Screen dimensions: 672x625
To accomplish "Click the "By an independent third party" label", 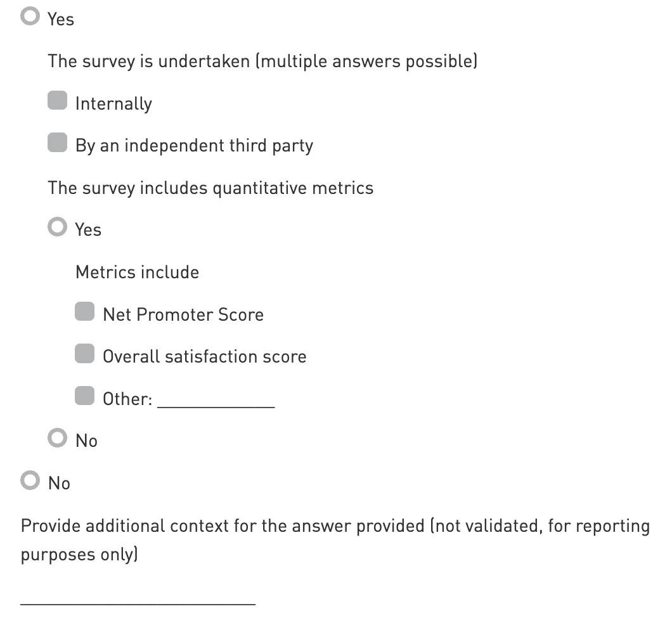I will (194, 146).
